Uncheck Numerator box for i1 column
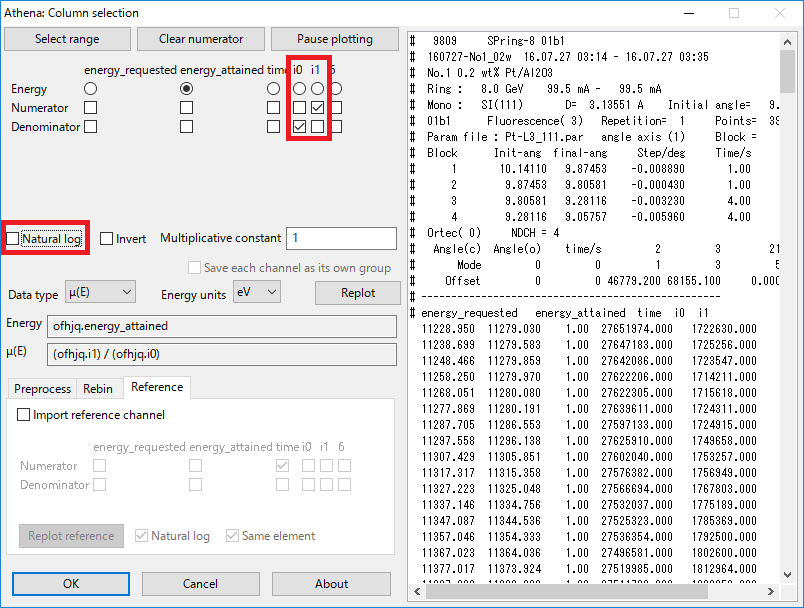This screenshot has width=804, height=608. point(317,108)
